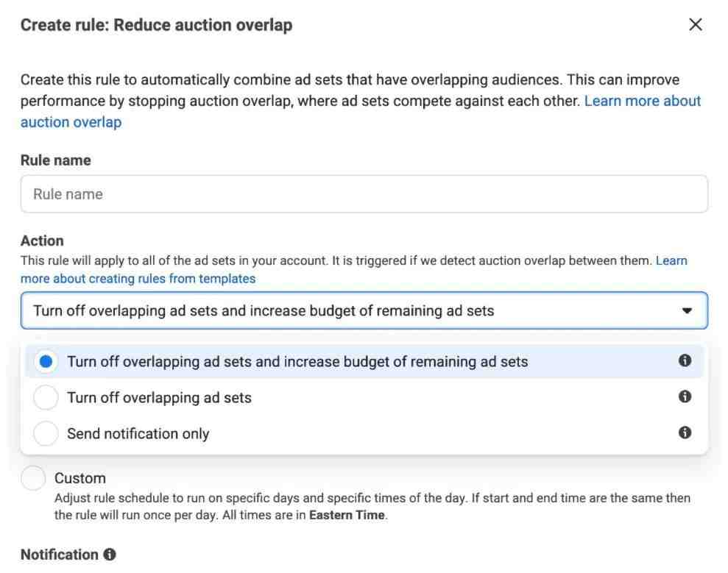Image resolution: width=728 pixels, height=573 pixels.
Task: Click the Action section heading
Action: (42, 241)
